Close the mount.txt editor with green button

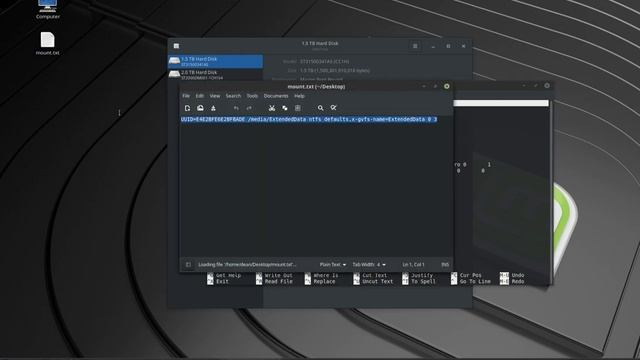tap(447, 87)
